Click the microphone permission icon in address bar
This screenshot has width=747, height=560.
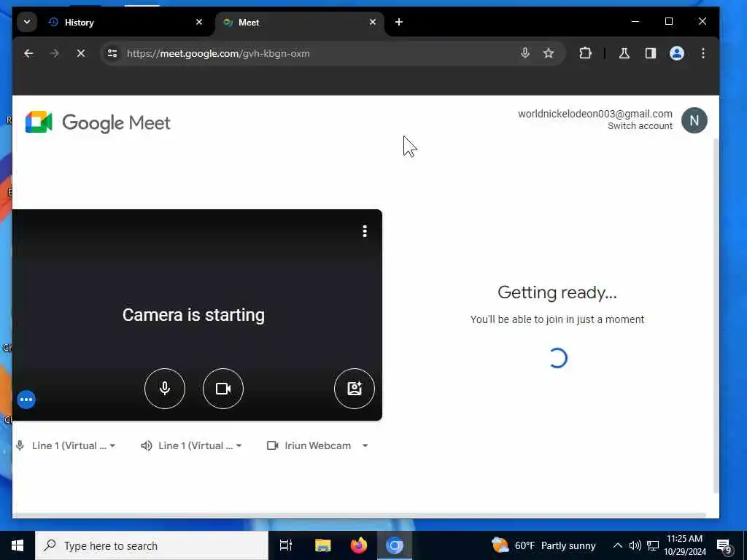click(x=525, y=53)
